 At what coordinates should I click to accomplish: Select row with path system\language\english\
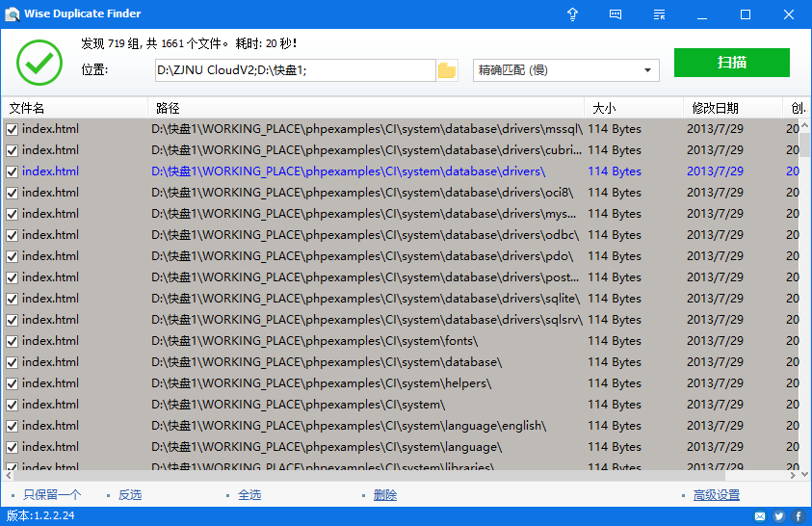tap(402, 426)
